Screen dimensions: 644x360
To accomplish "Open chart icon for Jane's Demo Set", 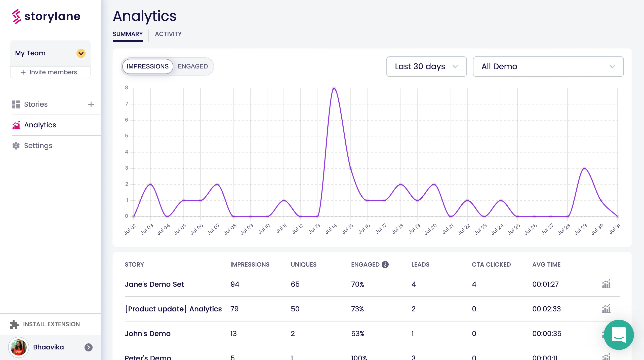I will 606,284.
